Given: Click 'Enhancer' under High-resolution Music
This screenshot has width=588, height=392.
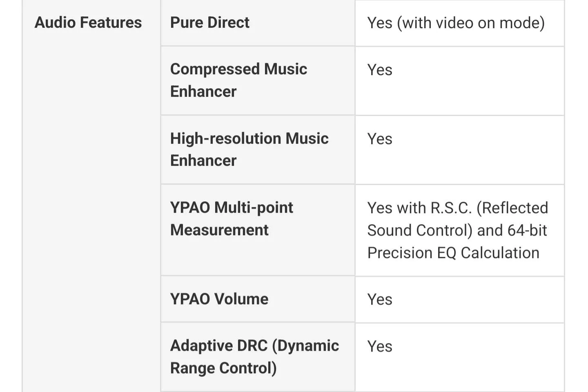Looking at the screenshot, I should 203,161.
